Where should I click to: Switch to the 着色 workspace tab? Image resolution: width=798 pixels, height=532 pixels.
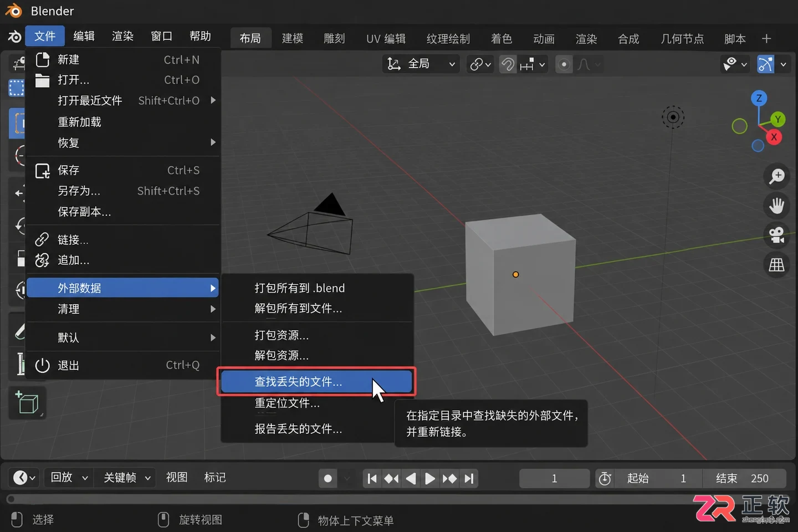click(x=502, y=38)
